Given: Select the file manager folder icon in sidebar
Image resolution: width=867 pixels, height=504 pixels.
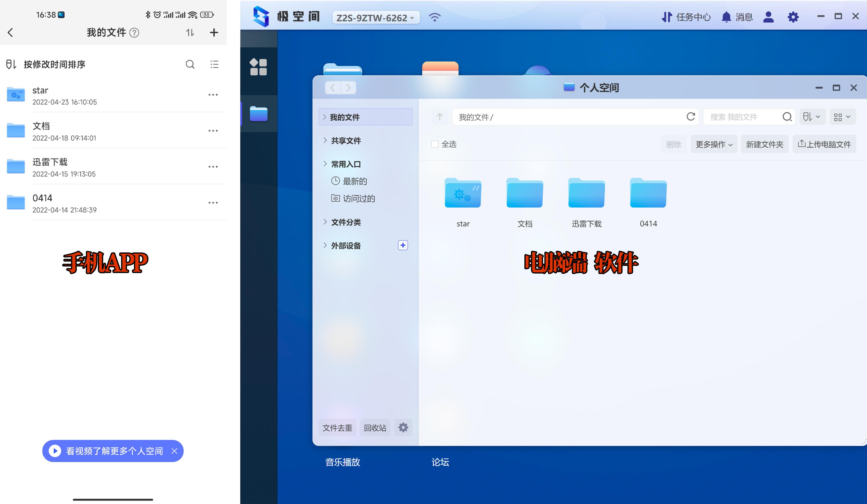Looking at the screenshot, I should (x=259, y=113).
